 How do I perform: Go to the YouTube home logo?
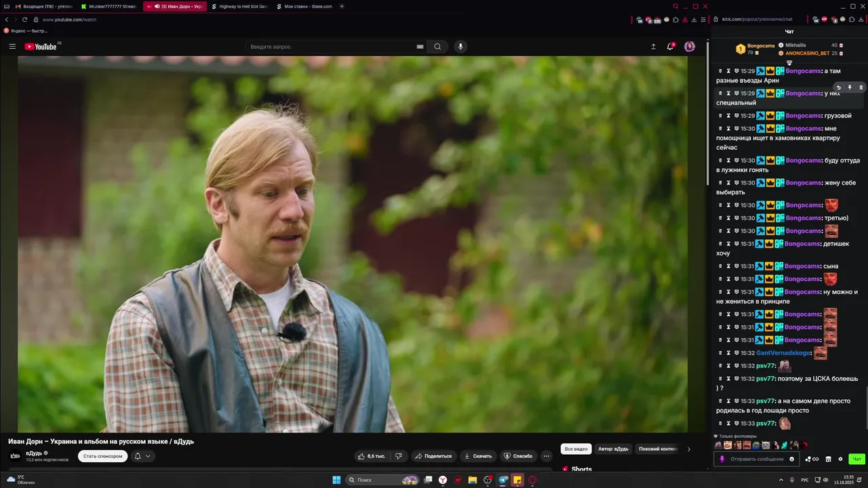coord(41,47)
